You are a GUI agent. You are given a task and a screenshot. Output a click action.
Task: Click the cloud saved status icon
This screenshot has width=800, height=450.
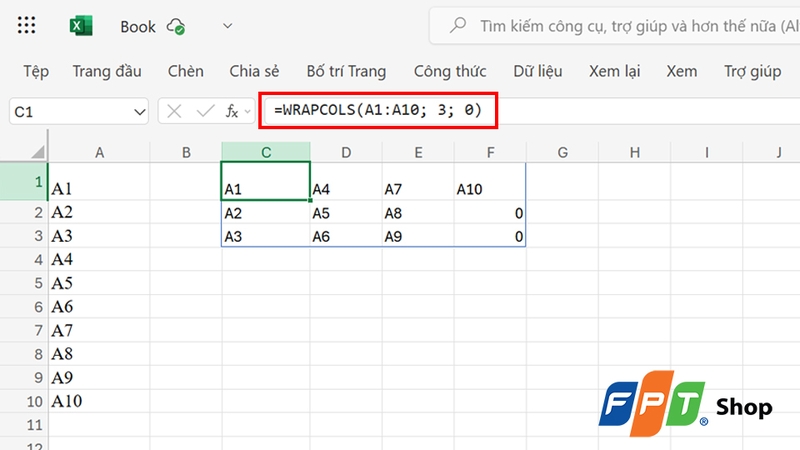point(176,27)
